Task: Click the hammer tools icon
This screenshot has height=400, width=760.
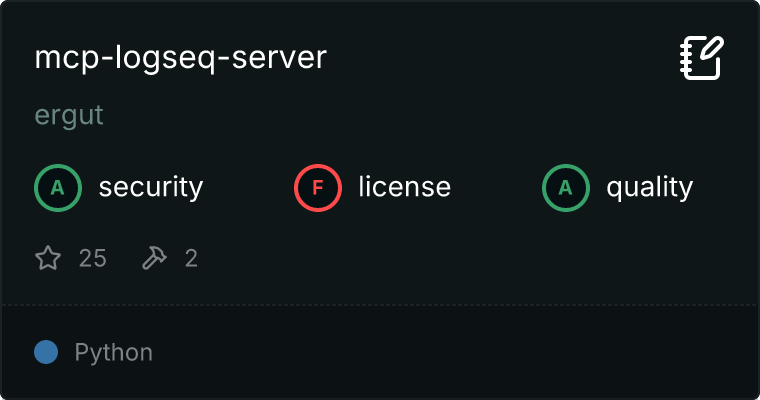Action: [154, 259]
